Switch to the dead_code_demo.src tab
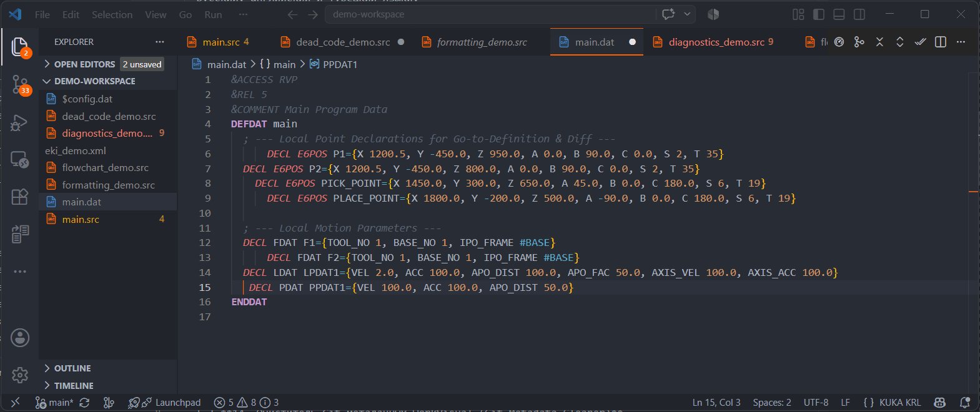Image resolution: width=980 pixels, height=412 pixels. (x=343, y=42)
